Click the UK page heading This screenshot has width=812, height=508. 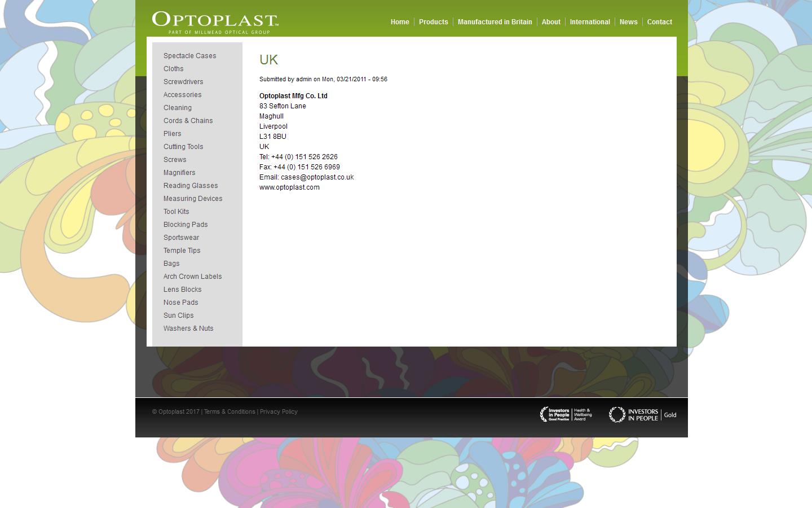[269, 60]
